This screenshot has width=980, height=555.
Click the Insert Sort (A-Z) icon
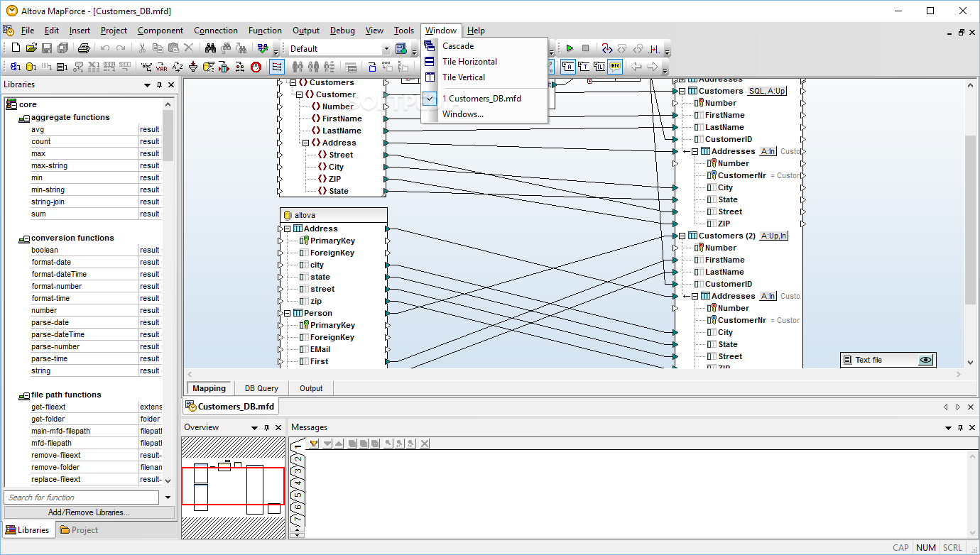coord(178,67)
